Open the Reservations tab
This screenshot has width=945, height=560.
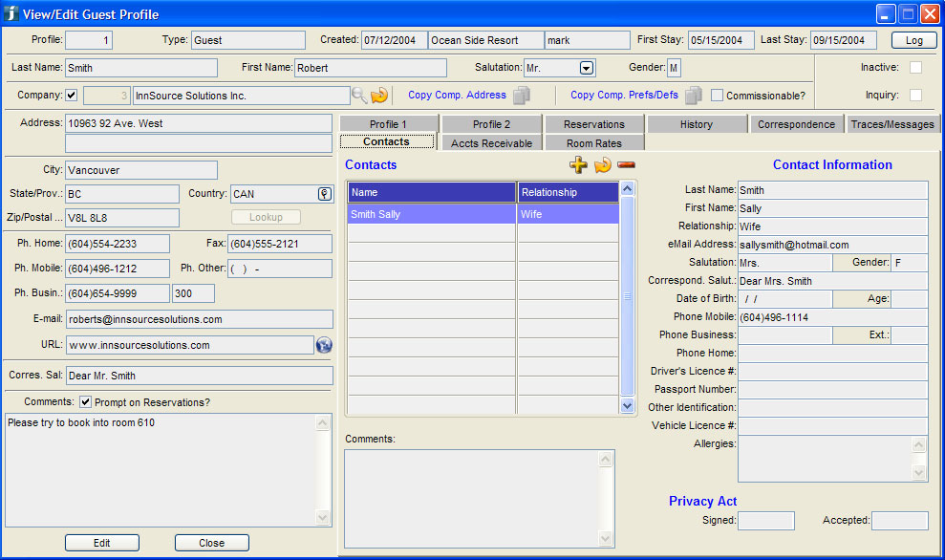pos(594,124)
